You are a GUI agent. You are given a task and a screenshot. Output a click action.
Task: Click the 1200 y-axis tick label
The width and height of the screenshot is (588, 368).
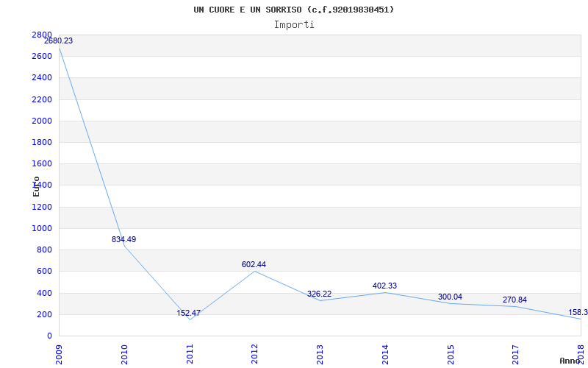click(x=42, y=207)
